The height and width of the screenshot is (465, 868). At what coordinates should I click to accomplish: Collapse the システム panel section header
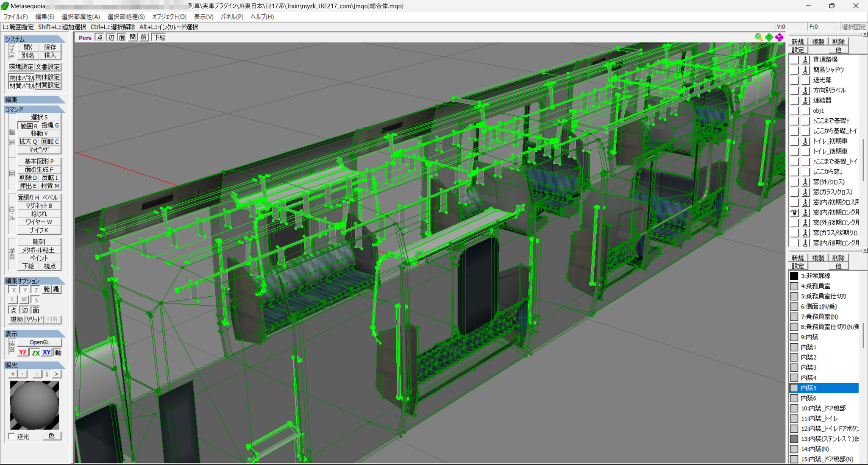[35, 39]
